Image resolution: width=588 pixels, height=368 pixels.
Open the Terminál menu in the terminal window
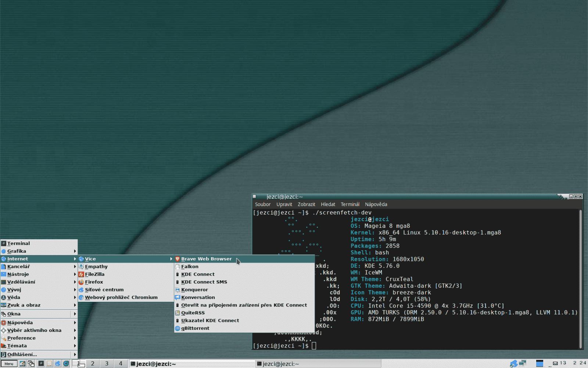[x=350, y=204]
